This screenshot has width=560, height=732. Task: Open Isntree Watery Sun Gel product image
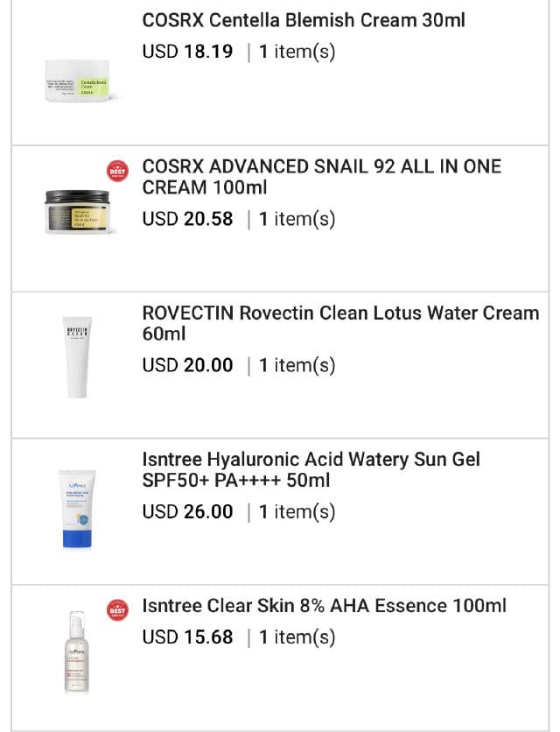point(77,509)
